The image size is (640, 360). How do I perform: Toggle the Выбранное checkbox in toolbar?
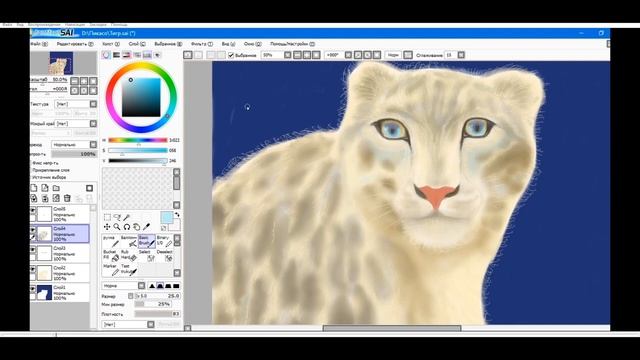pos(231,55)
